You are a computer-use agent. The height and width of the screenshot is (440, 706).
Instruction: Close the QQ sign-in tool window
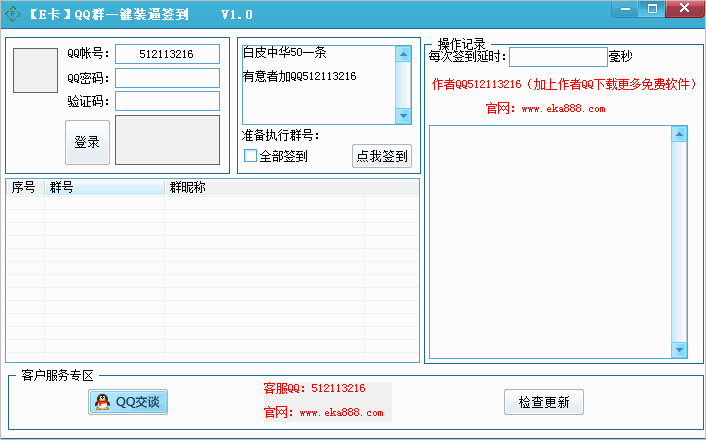point(684,9)
